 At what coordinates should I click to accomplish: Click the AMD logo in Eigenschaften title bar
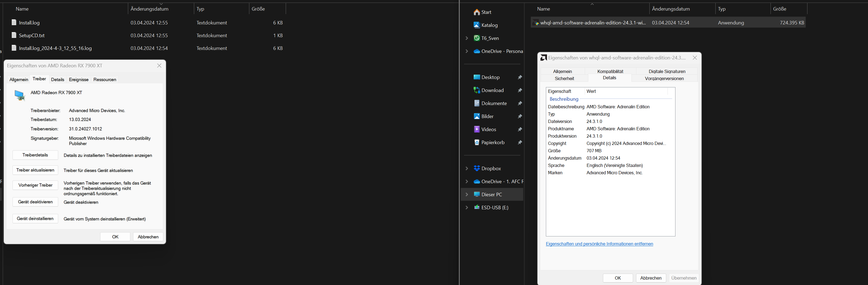(x=543, y=58)
